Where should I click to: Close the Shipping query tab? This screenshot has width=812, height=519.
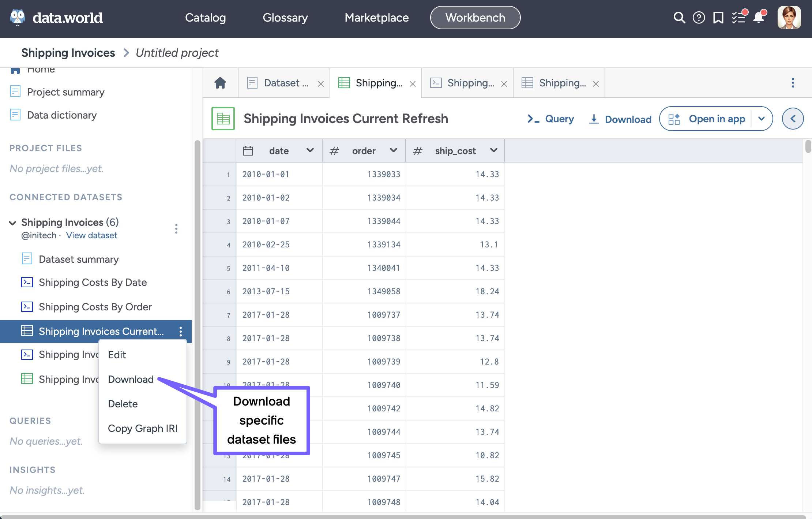point(504,84)
